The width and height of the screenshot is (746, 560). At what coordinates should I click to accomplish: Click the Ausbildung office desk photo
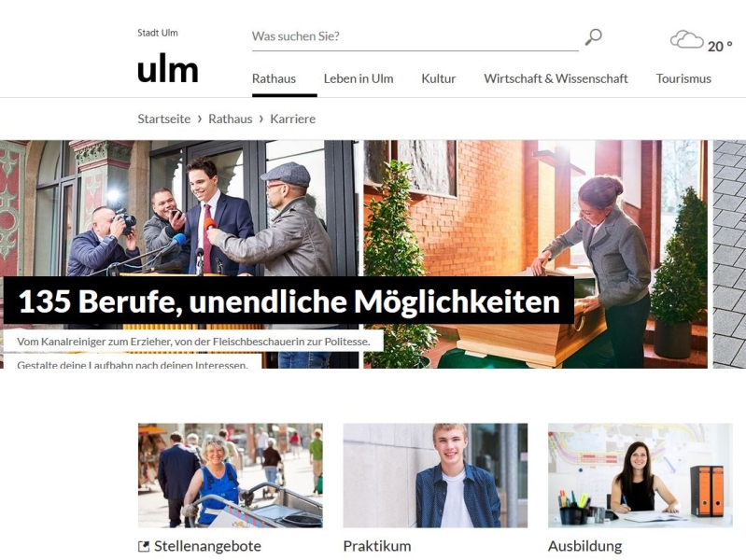[x=640, y=475]
